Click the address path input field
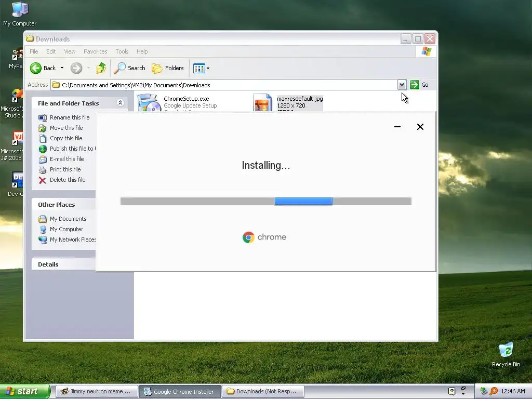This screenshot has height=399, width=532. [224, 85]
